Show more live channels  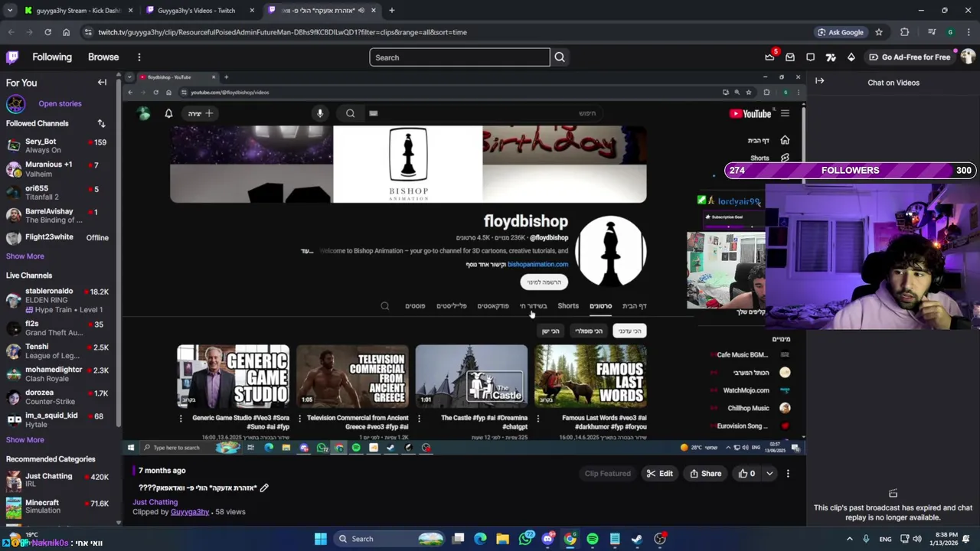(x=25, y=440)
